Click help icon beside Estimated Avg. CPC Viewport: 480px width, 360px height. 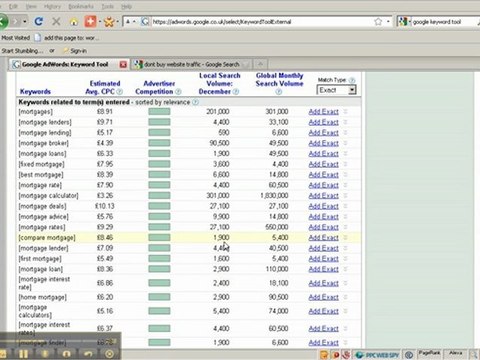[120, 92]
